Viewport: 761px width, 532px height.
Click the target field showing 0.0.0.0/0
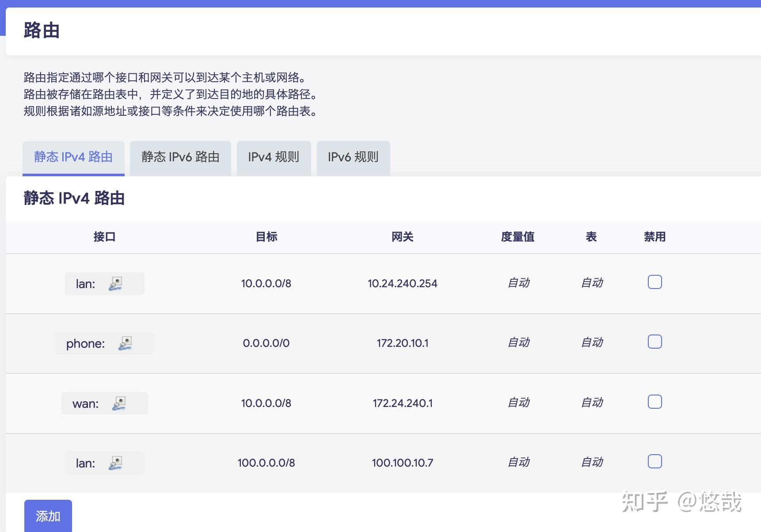[266, 343]
